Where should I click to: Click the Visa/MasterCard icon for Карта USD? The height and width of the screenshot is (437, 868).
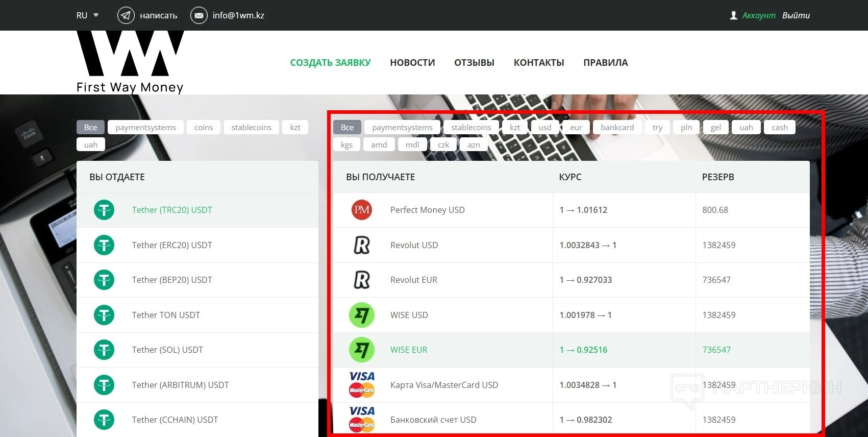[x=362, y=385]
